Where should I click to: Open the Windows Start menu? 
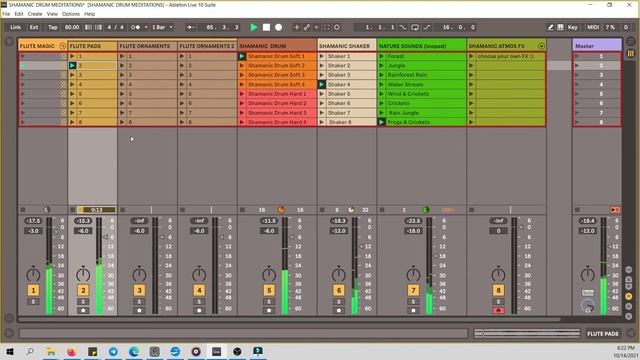9,351
